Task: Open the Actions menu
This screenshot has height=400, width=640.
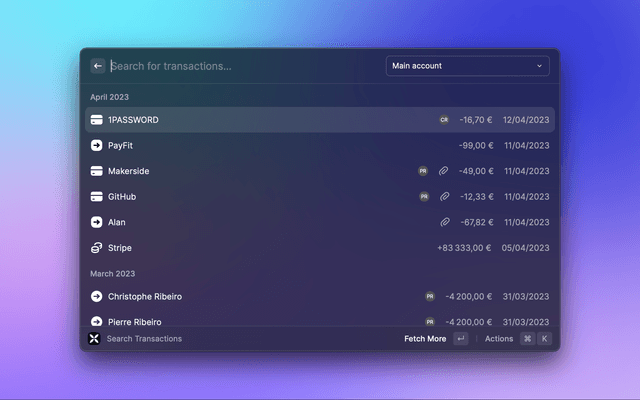Action: tap(498, 339)
